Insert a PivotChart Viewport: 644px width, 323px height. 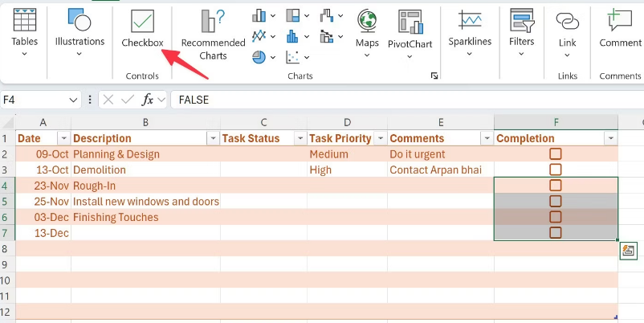(x=410, y=34)
